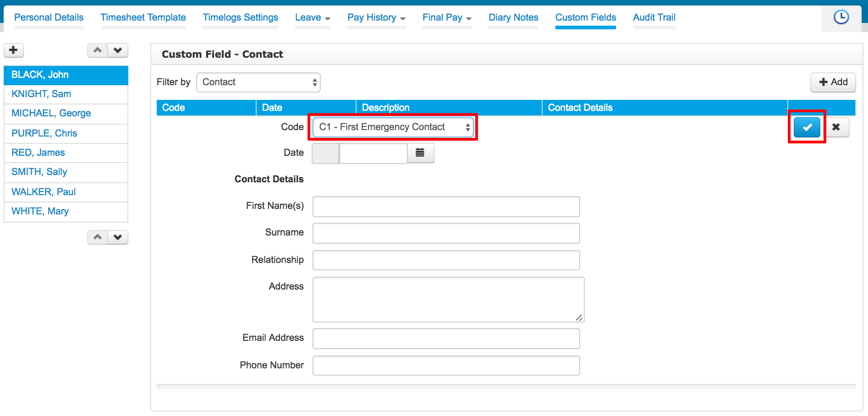
Task: Click the up arrow below the employee list
Action: click(98, 237)
